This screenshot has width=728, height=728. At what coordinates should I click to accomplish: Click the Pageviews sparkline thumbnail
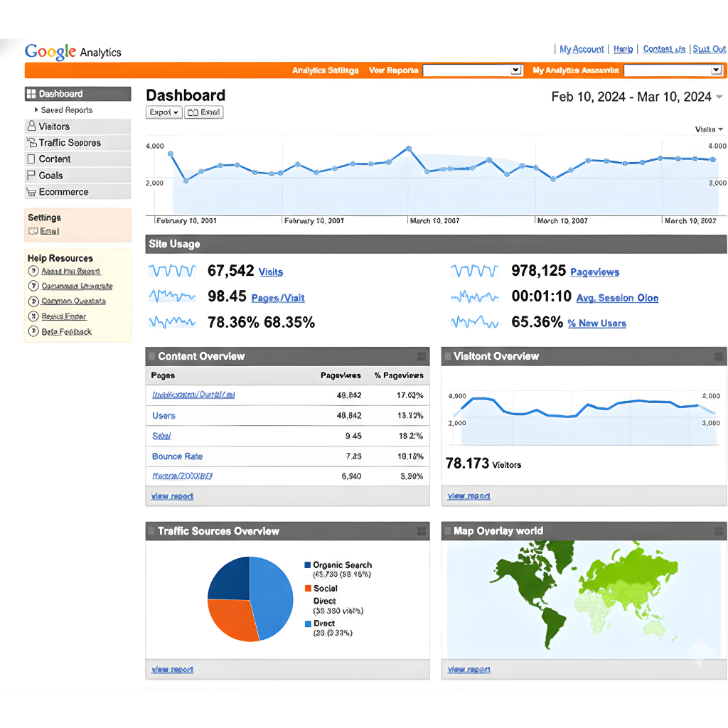474,271
